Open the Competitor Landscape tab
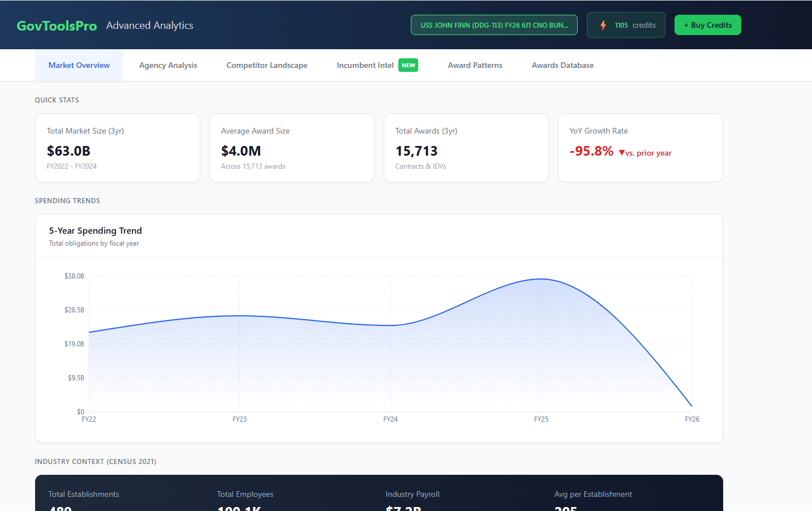 267,65
